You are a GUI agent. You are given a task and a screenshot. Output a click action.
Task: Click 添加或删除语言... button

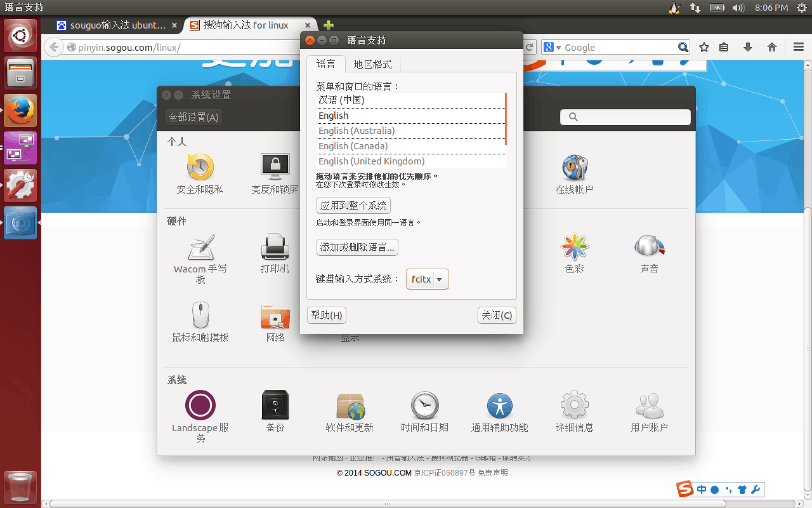tap(357, 247)
